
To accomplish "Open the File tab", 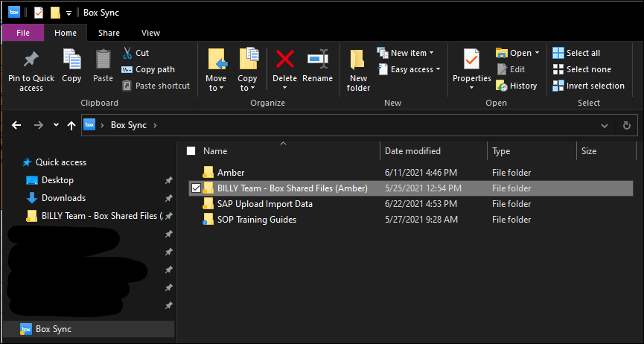I will tap(23, 33).
